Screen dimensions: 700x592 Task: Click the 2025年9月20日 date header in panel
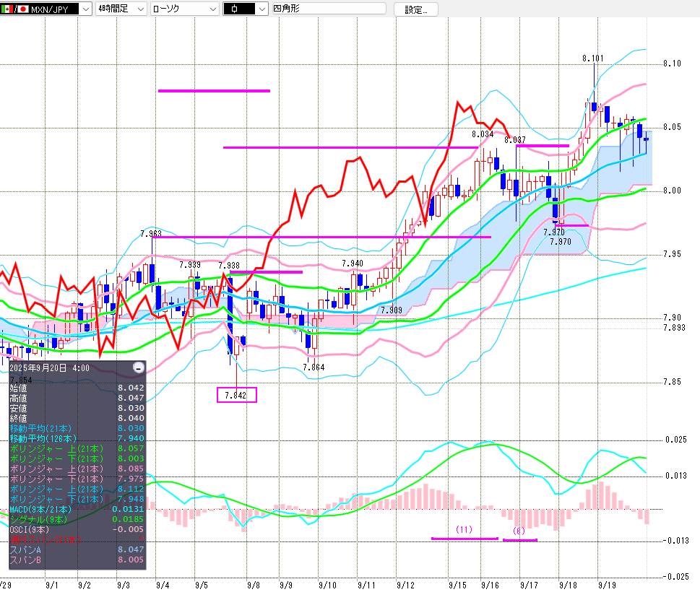click(x=51, y=367)
